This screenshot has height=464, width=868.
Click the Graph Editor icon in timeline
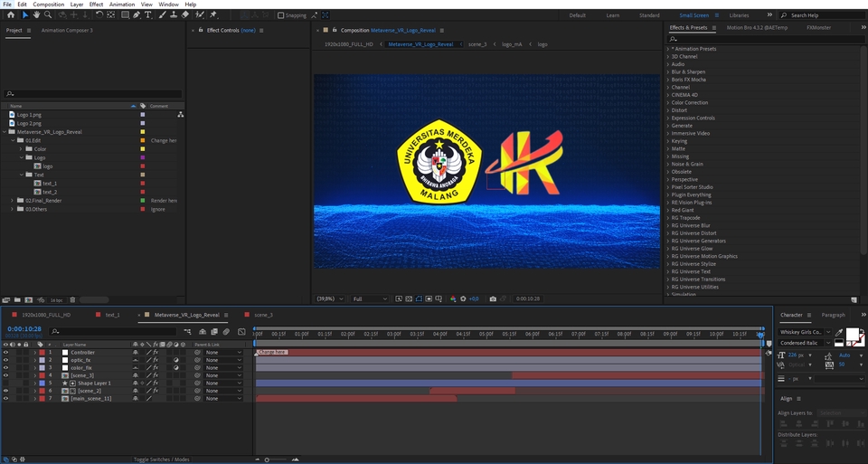241,332
